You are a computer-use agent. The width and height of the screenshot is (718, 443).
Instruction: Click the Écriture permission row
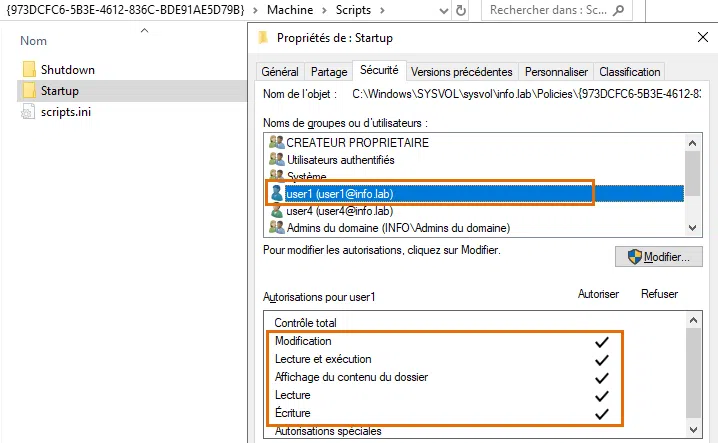pyautogui.click(x=476, y=413)
